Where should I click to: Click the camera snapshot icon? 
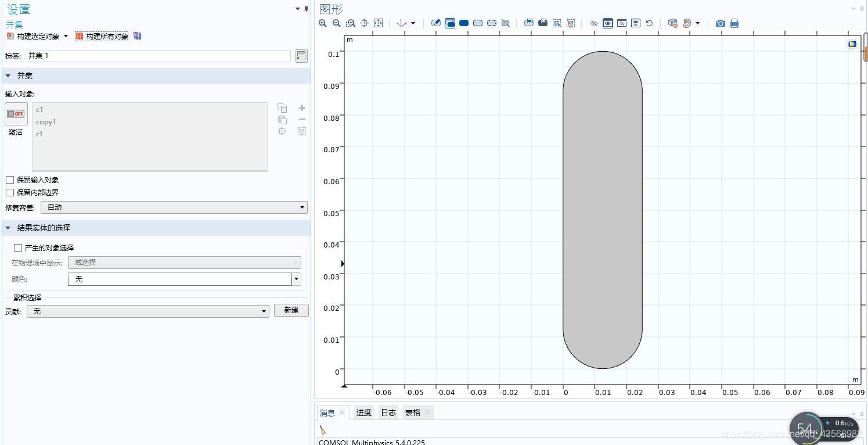[x=721, y=23]
